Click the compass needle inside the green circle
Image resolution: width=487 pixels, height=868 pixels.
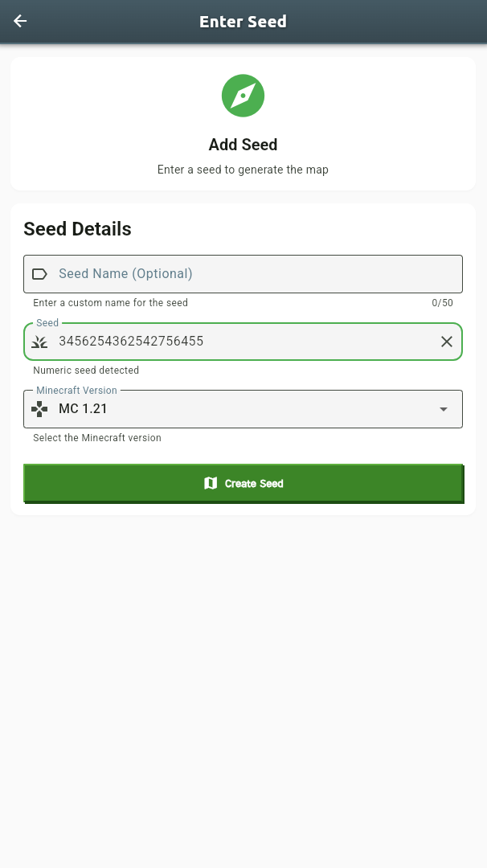(x=243, y=96)
